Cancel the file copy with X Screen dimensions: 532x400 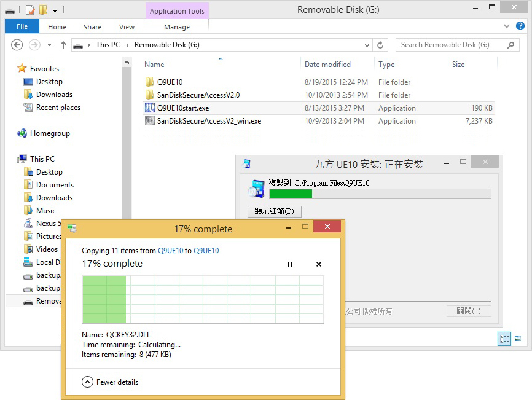tap(319, 264)
